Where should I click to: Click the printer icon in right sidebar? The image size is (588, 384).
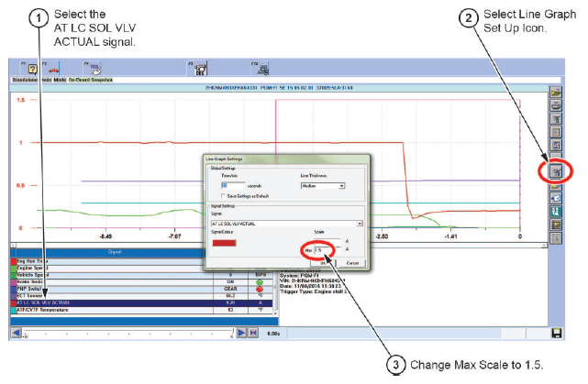coord(556,105)
